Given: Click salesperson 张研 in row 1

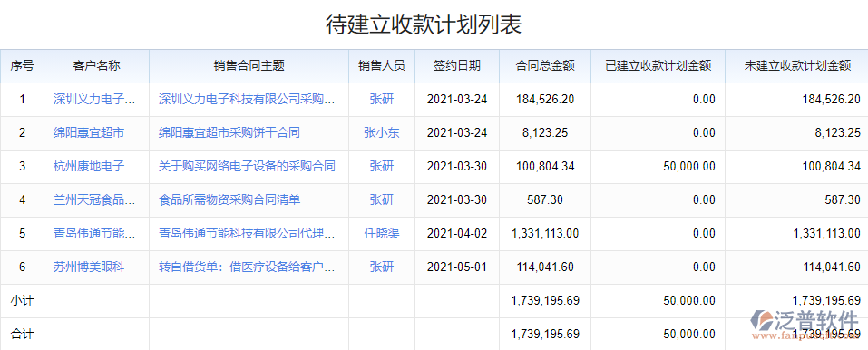Looking at the screenshot, I should pos(382,100).
